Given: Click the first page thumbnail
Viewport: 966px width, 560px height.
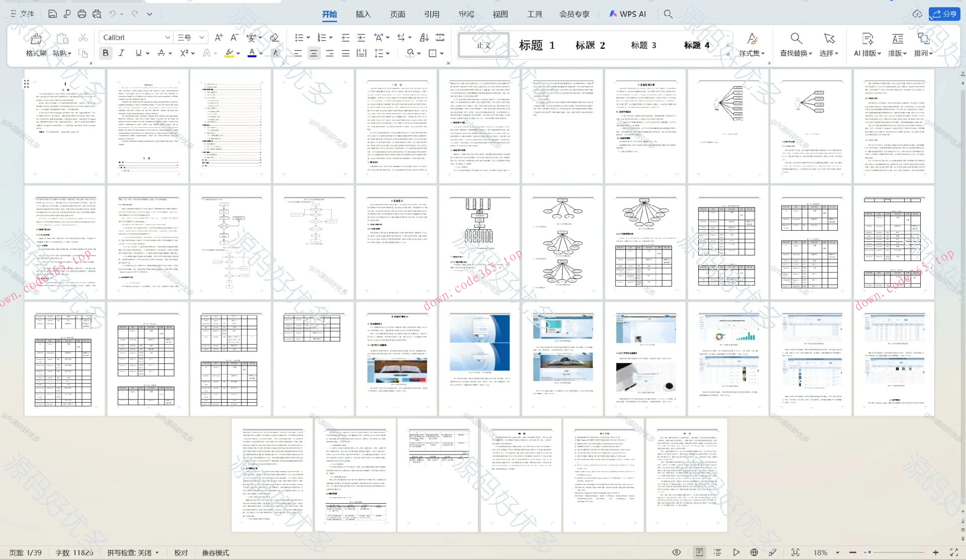Looking at the screenshot, I should click(64, 126).
